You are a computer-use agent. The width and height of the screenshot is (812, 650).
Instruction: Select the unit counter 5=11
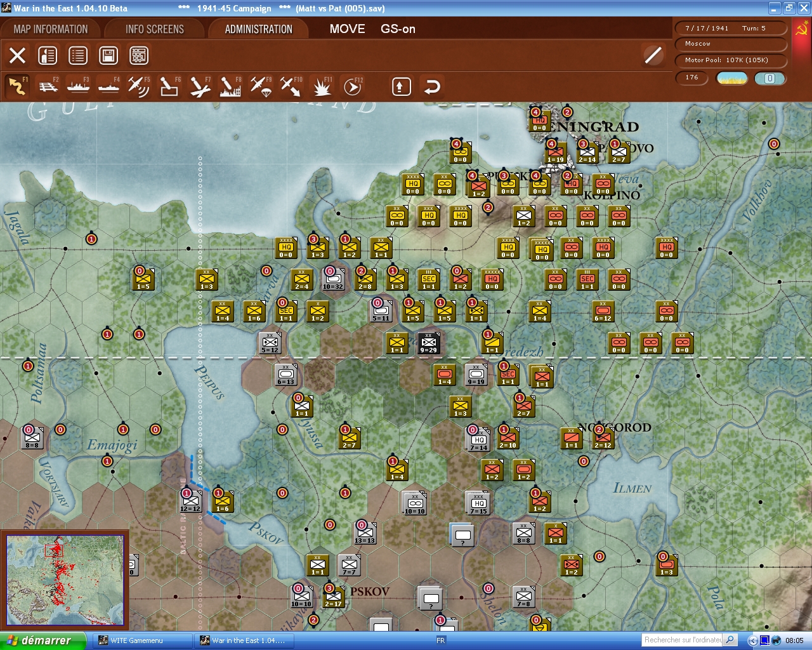pyautogui.click(x=381, y=312)
